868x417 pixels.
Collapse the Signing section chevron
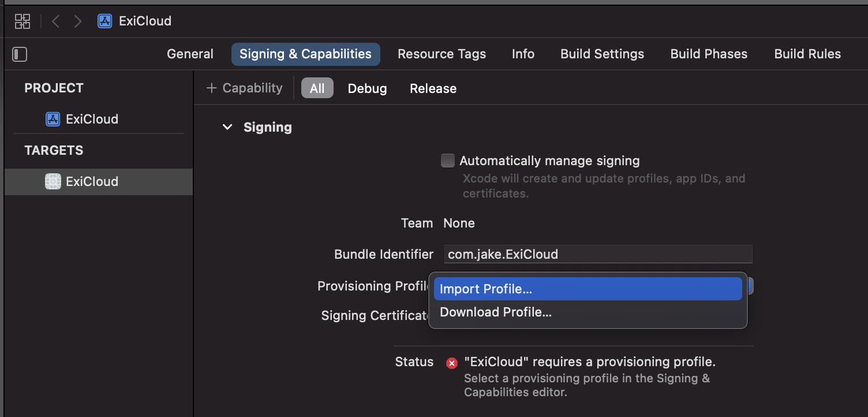click(227, 127)
